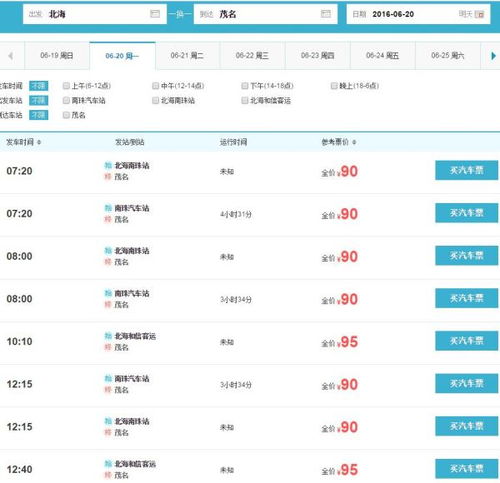Click 北海和信客运 station name in 12:40 row
The image size is (500, 483).
pos(135,464)
